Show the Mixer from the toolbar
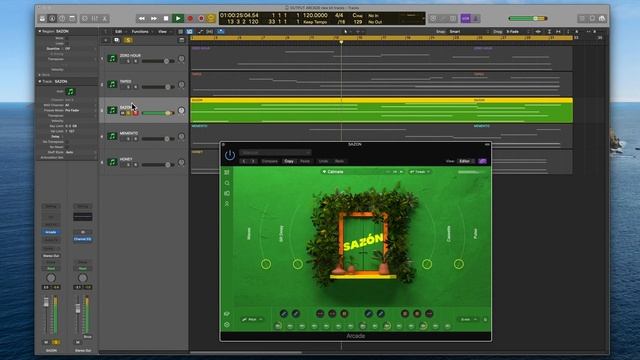Image resolution: width=640 pixels, height=360 pixels. point(95,18)
